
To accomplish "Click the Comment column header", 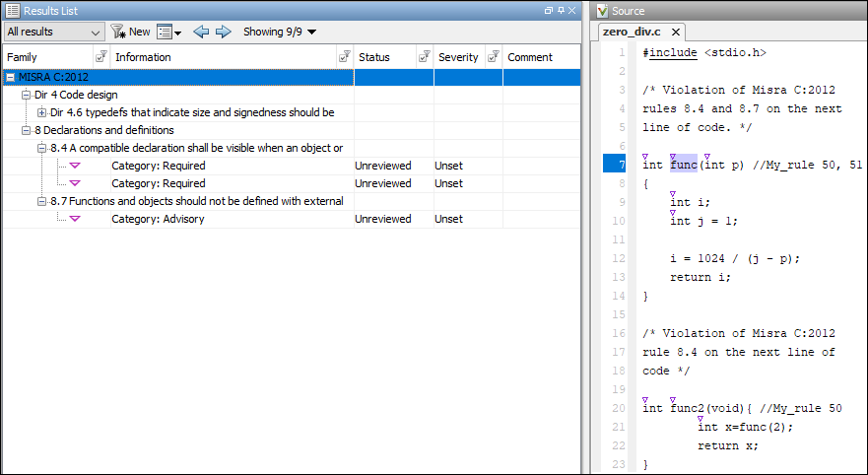I will point(530,57).
